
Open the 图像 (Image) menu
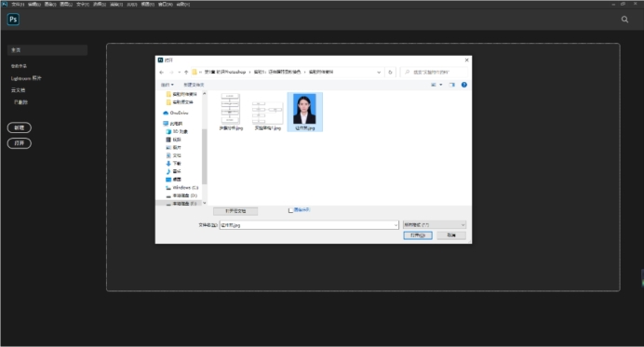tap(50, 4)
